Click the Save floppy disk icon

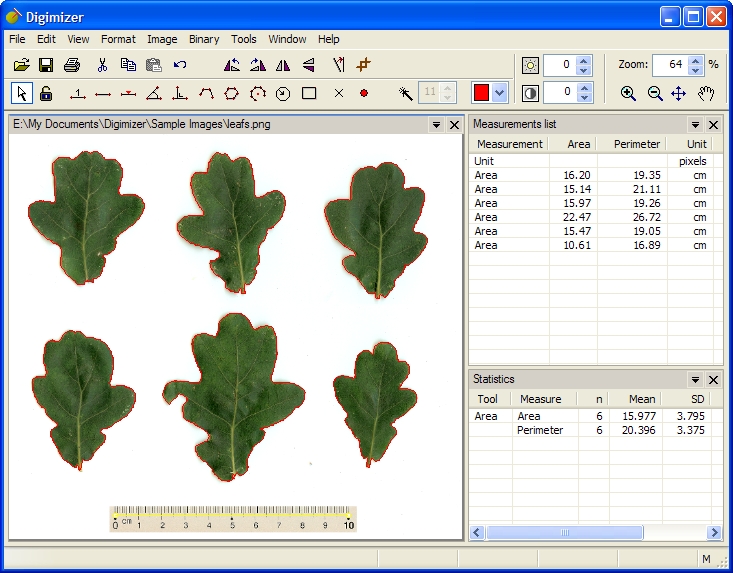[x=46, y=65]
